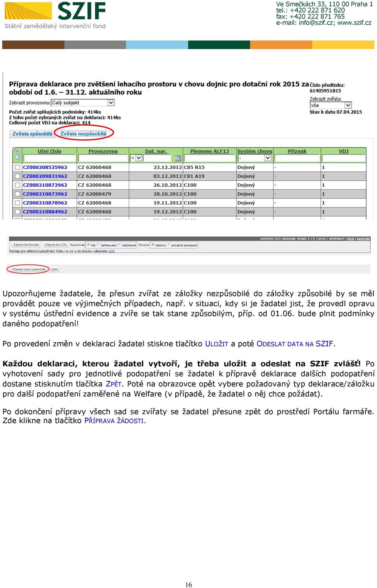Go to 'další' page link

[x=350, y=238]
